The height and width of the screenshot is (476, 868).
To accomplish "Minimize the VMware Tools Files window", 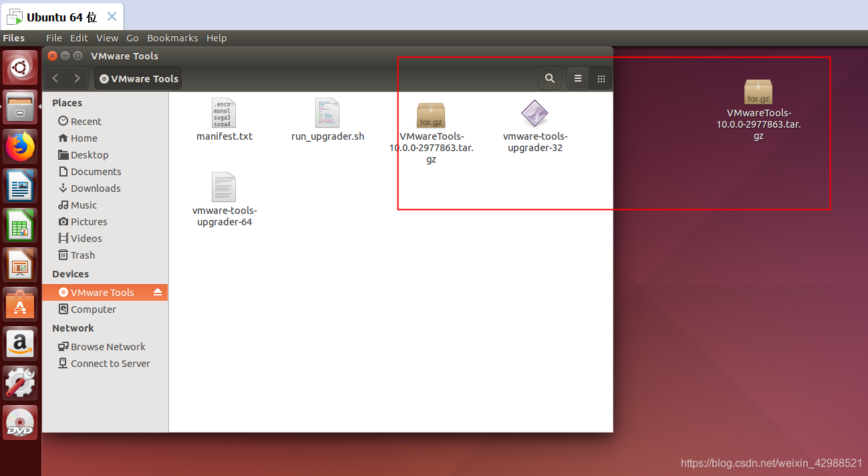I will pos(65,55).
